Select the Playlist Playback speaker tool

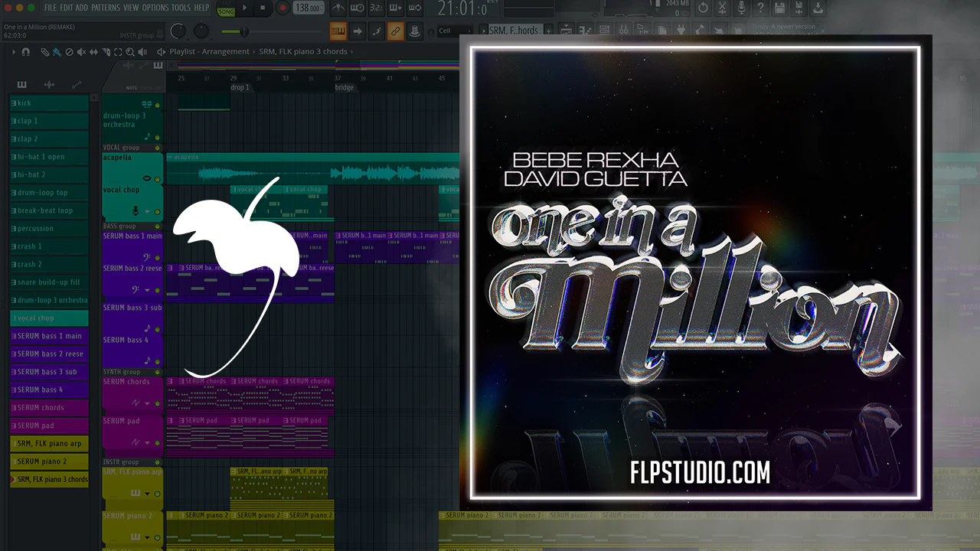tap(143, 52)
